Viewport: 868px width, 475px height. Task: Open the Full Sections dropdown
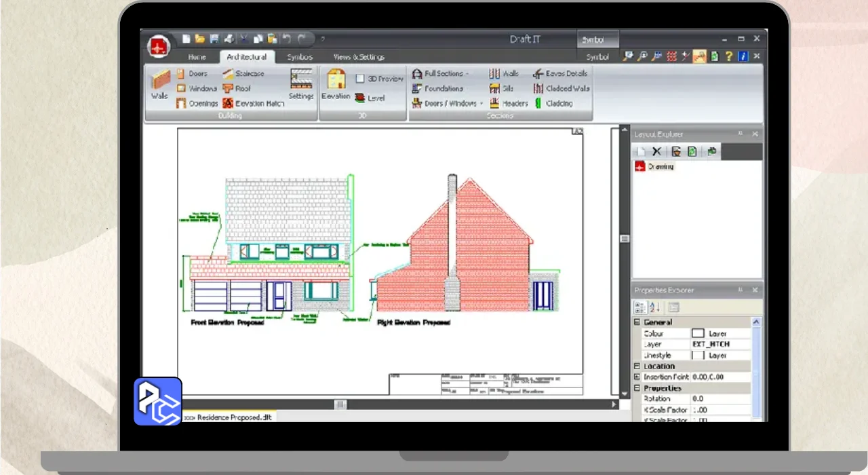[440, 73]
